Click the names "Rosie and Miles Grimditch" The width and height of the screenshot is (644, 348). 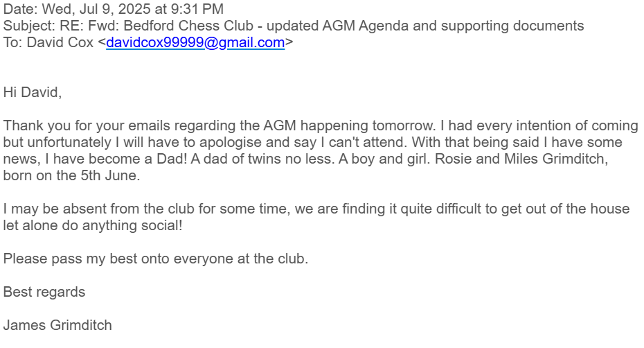pos(521,159)
